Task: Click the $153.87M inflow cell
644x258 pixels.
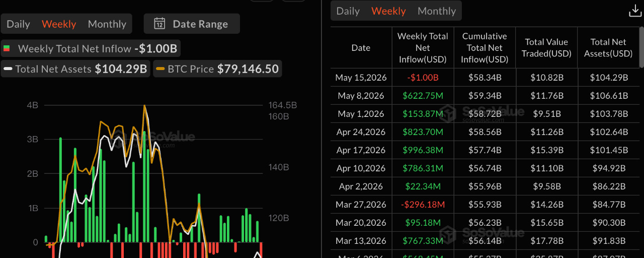Action: click(423, 114)
